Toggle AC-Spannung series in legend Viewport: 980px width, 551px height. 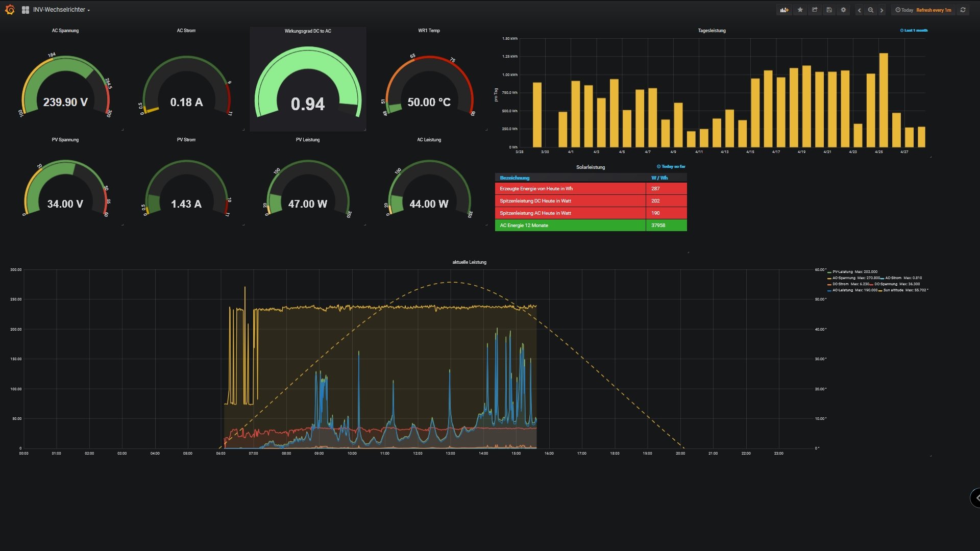click(843, 278)
